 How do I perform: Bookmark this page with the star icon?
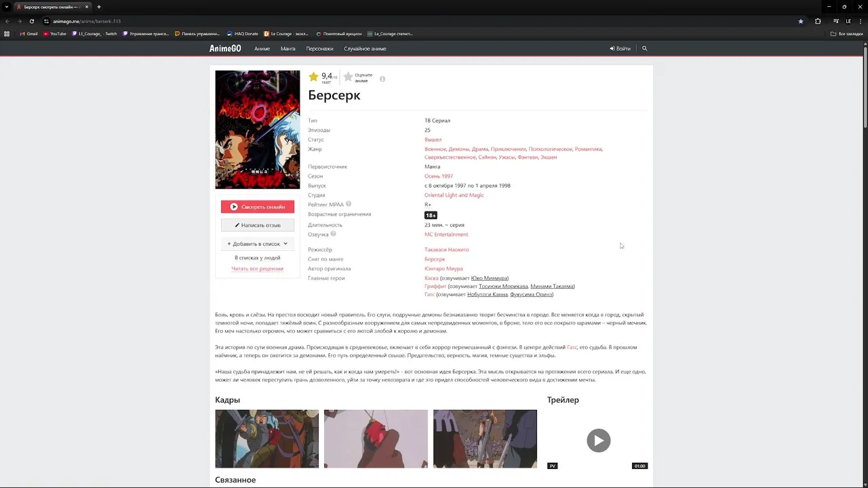tap(801, 21)
